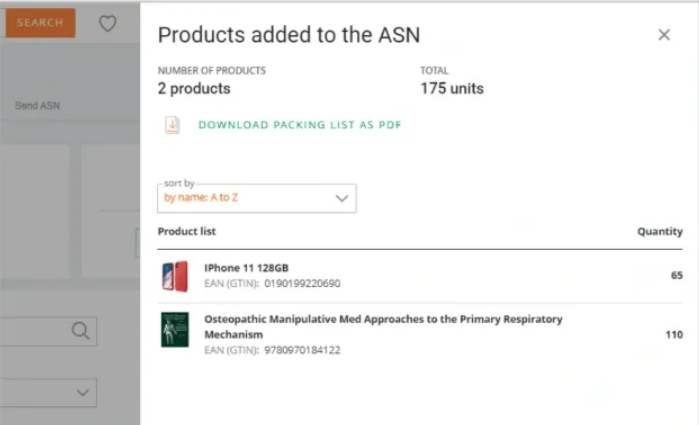Click the iPhone EAN number 0190199220690
This screenshot has width=699, height=425.
[x=302, y=284]
